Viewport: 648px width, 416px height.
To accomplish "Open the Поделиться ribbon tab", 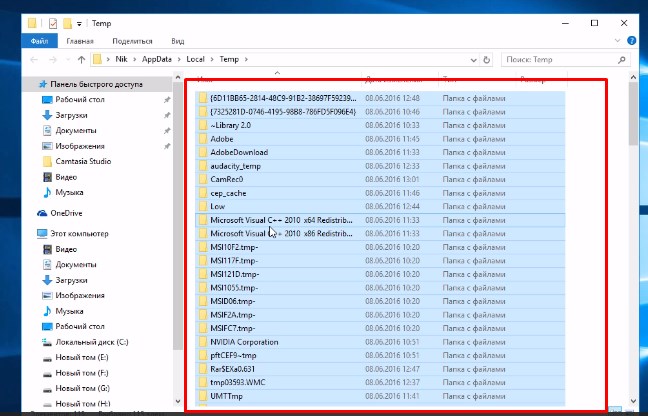I will click(132, 41).
